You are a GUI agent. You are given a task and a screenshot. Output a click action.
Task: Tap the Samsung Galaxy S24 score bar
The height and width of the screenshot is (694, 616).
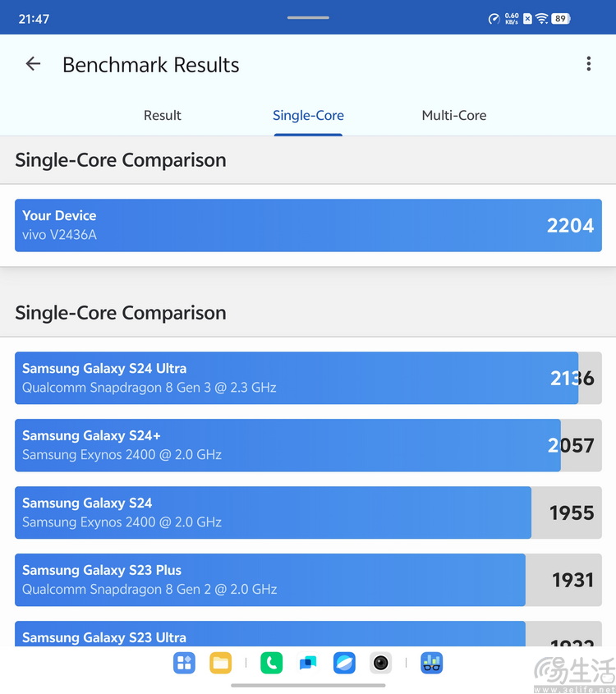308,512
